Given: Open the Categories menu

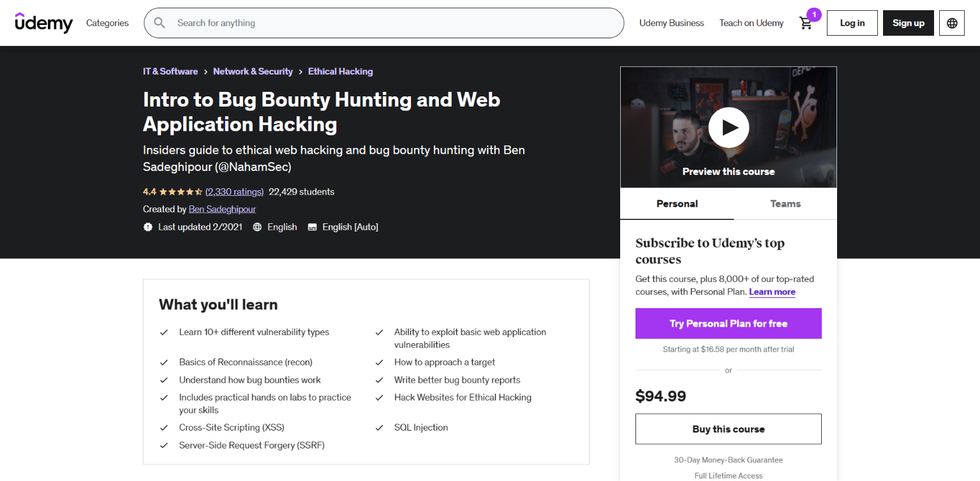Looking at the screenshot, I should pyautogui.click(x=107, y=23).
